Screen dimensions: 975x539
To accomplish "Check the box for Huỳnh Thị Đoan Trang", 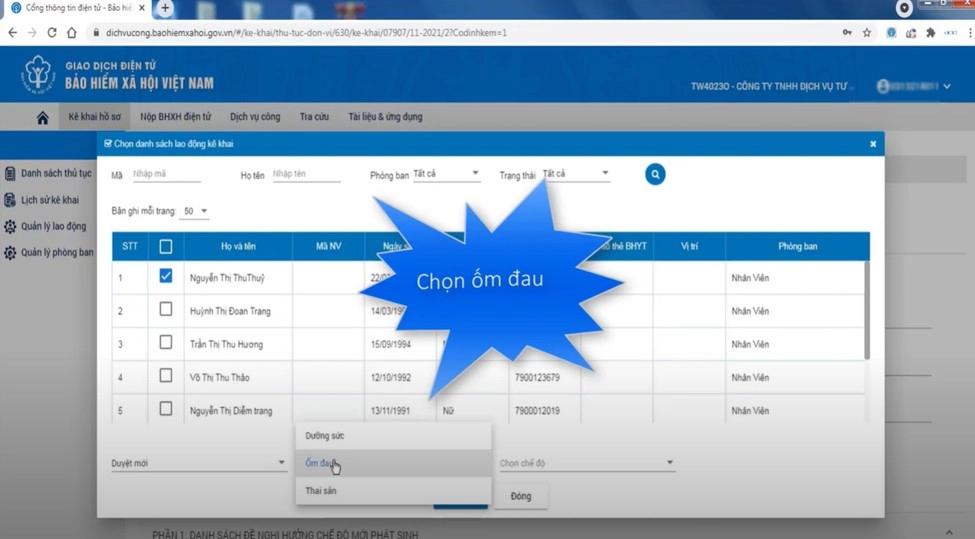I will pyautogui.click(x=166, y=310).
